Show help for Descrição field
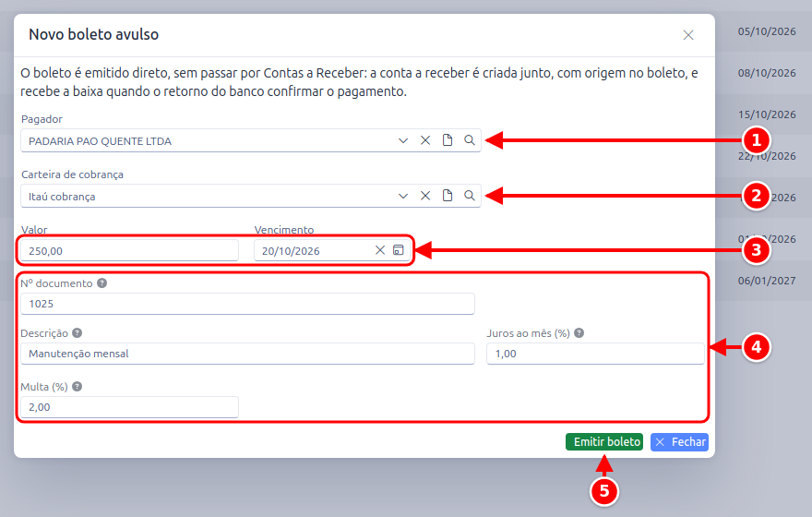Screen dimensions: 812x517 point(78,332)
